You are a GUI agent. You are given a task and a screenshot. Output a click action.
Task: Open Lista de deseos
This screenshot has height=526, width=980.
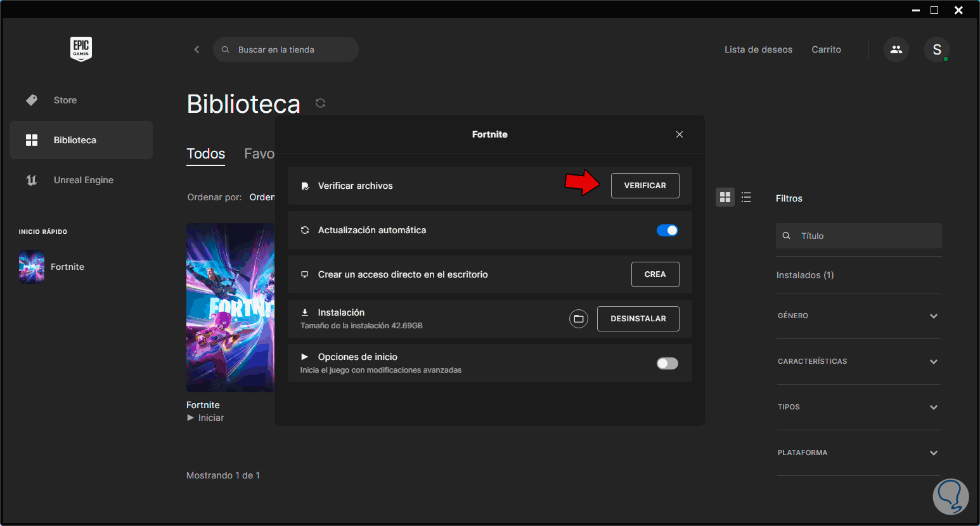click(759, 49)
